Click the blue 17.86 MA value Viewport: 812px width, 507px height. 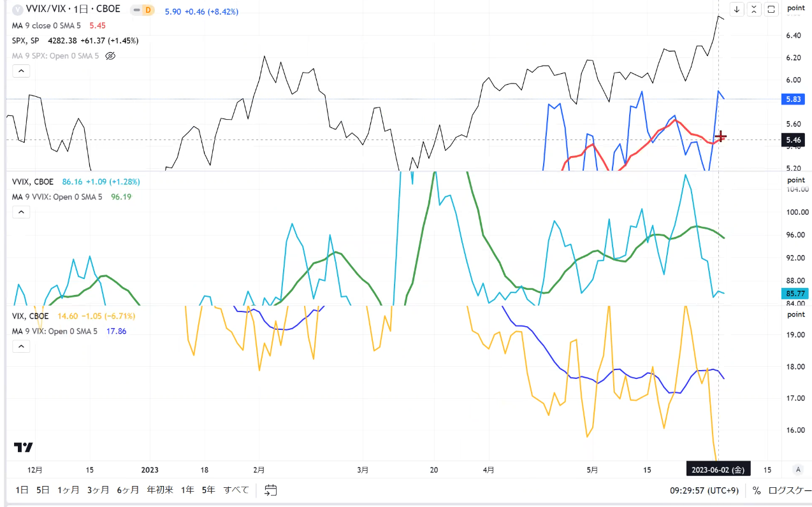click(116, 331)
